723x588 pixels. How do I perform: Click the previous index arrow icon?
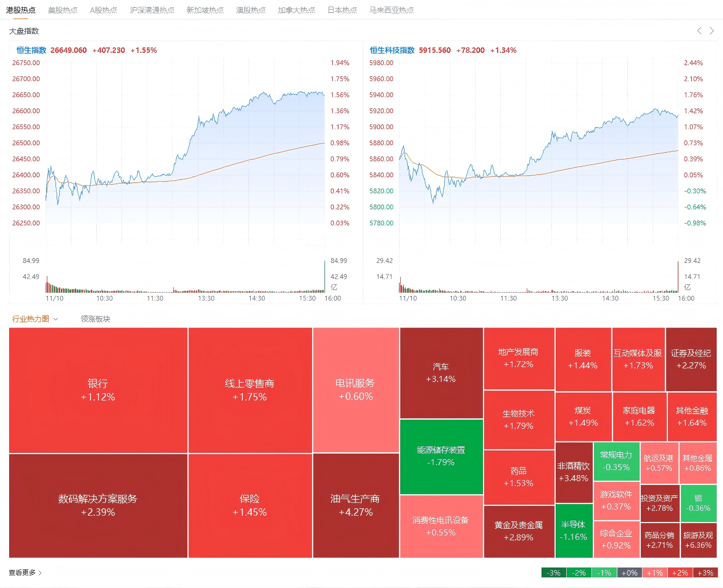tap(699, 31)
